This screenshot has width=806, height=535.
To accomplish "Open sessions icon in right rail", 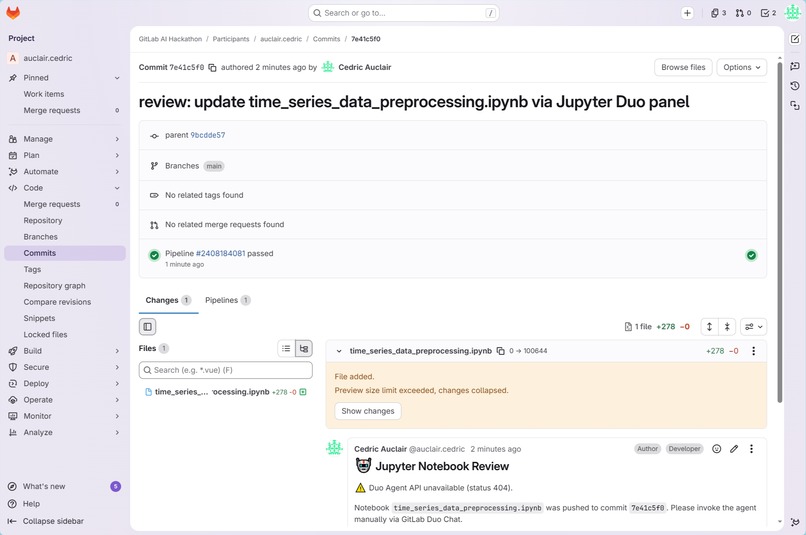I will coord(795,105).
